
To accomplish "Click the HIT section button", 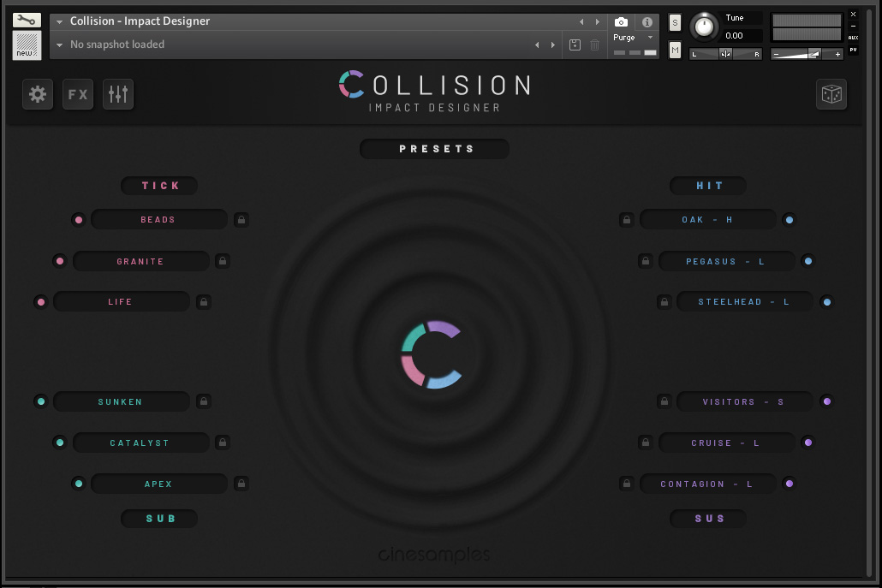I will coord(708,186).
